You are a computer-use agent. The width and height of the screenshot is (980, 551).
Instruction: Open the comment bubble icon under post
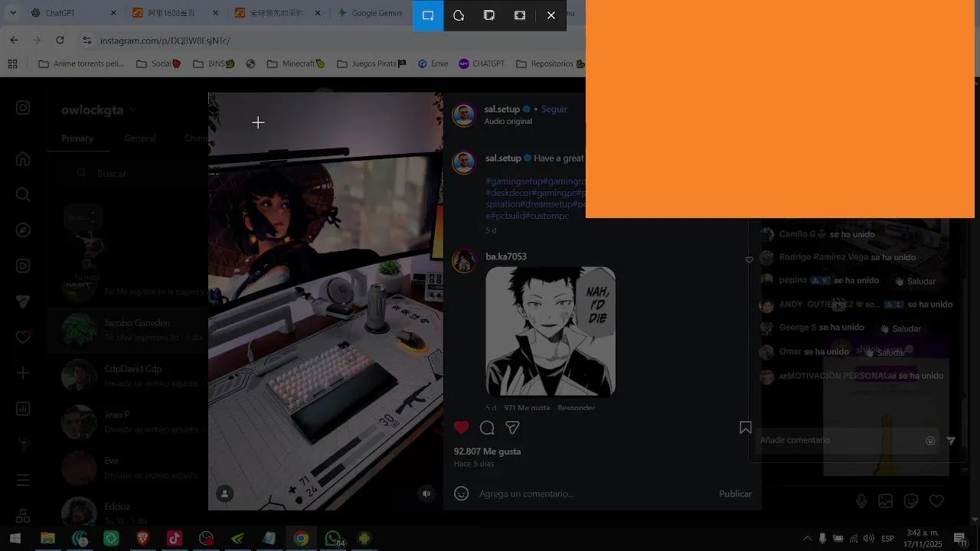pyautogui.click(x=487, y=428)
